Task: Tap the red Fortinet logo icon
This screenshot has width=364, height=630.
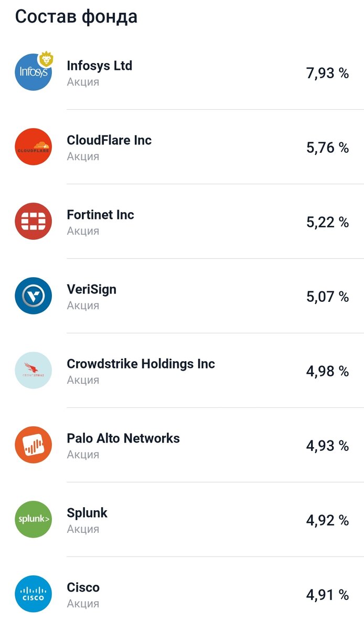Action: [33, 221]
